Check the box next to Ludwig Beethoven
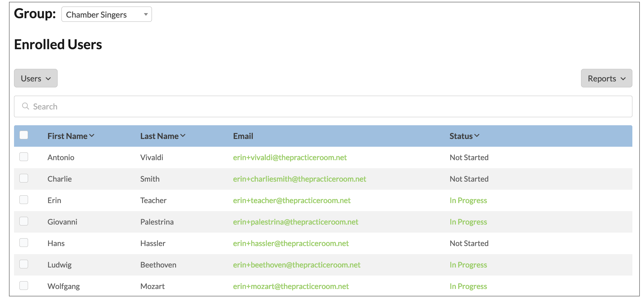The width and height of the screenshot is (644, 300). tap(24, 264)
